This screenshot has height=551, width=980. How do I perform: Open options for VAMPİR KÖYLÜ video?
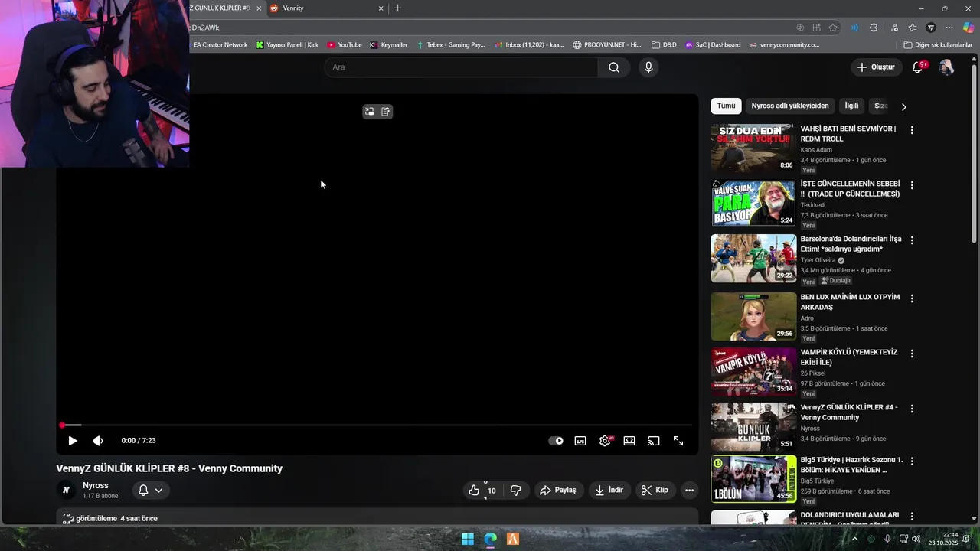tap(912, 354)
